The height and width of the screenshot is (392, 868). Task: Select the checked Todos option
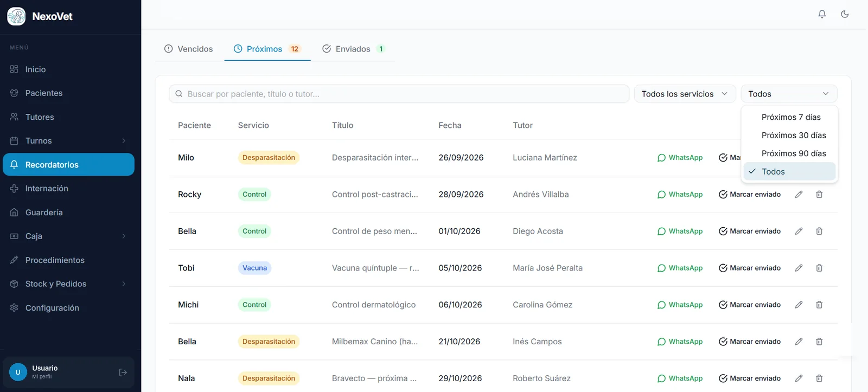click(790, 171)
